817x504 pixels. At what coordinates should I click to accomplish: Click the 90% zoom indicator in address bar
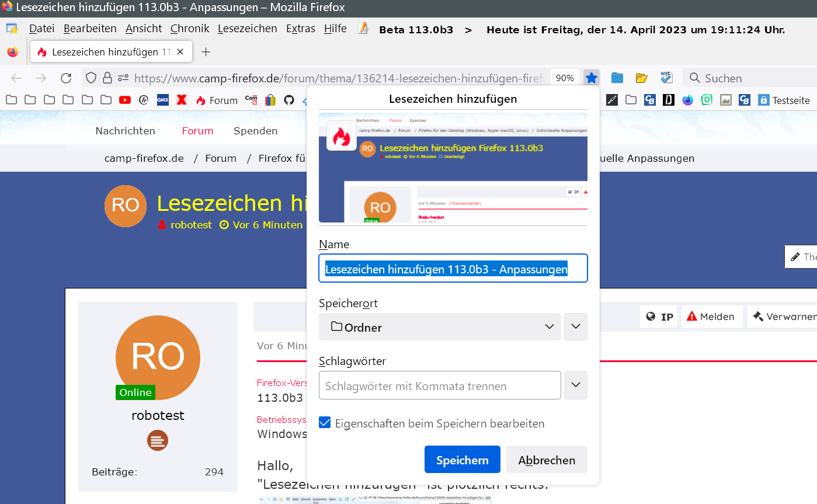click(x=565, y=78)
